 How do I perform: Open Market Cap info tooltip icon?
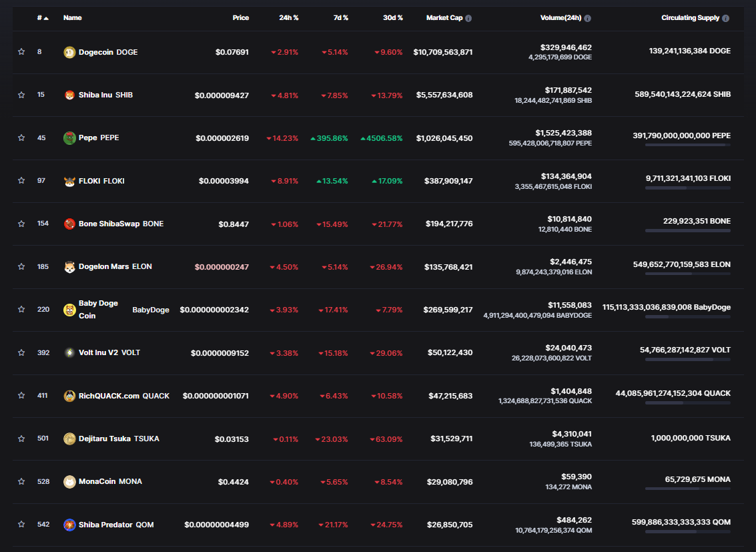point(468,18)
